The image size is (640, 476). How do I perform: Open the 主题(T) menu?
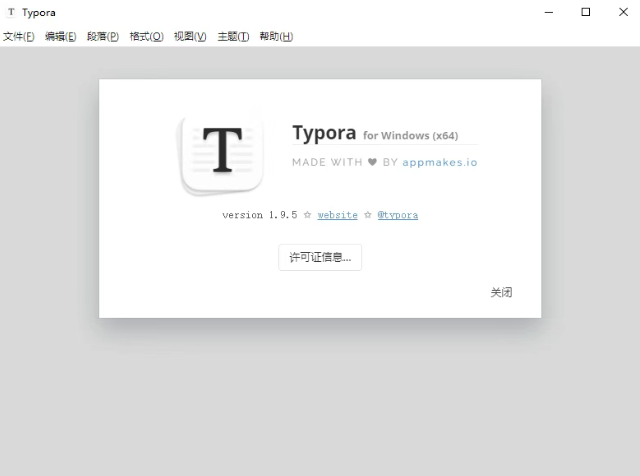click(233, 36)
